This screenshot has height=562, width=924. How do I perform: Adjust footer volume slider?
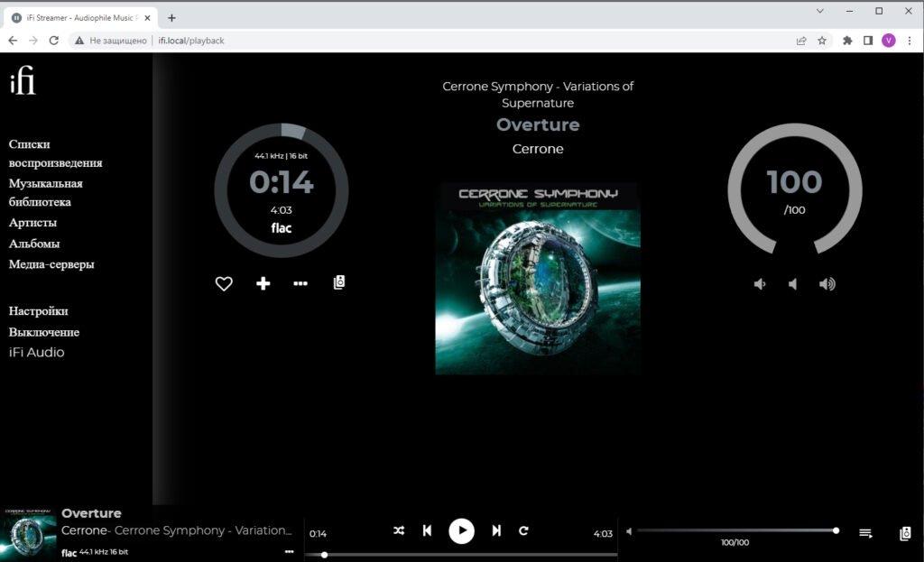click(736, 530)
